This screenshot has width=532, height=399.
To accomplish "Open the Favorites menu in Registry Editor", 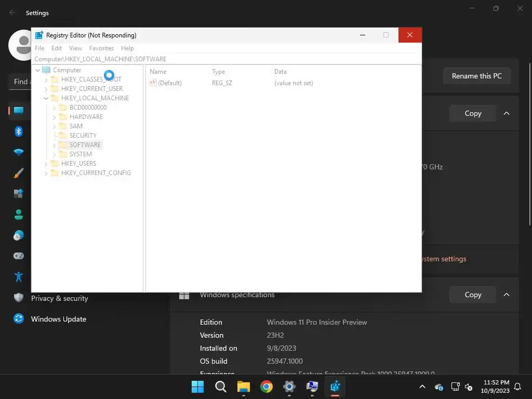I will [x=101, y=48].
